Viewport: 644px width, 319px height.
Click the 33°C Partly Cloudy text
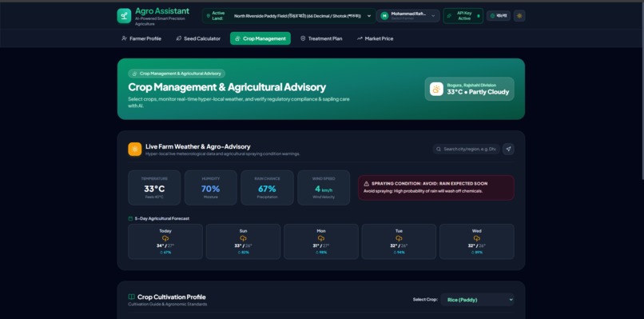click(478, 92)
